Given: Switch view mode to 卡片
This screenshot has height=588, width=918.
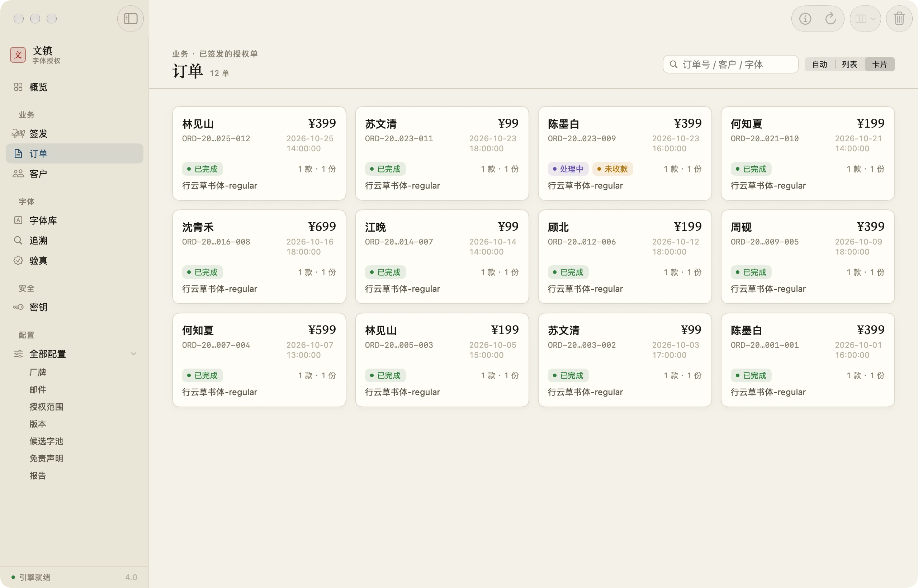Looking at the screenshot, I should pyautogui.click(x=879, y=64).
